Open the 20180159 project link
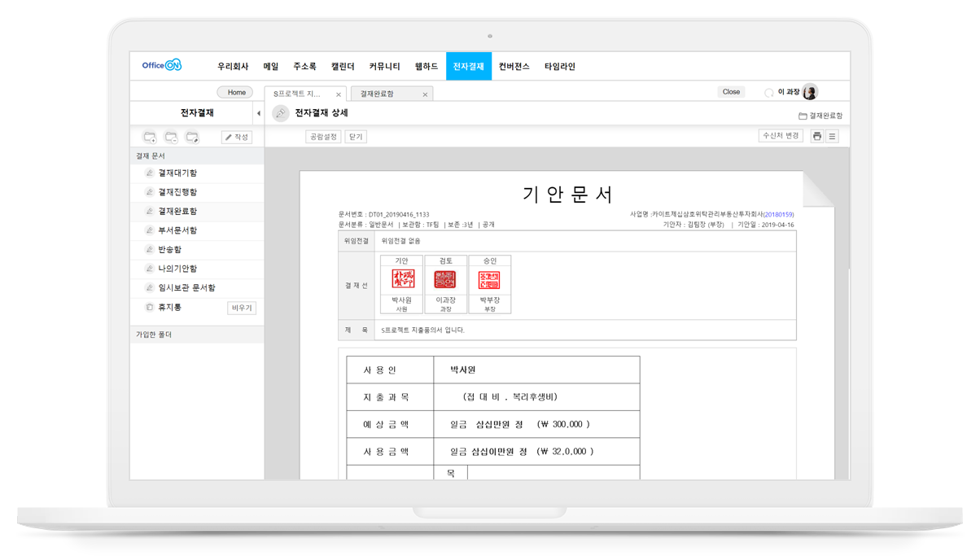Image resolution: width=980 pixels, height=560 pixels. point(778,215)
